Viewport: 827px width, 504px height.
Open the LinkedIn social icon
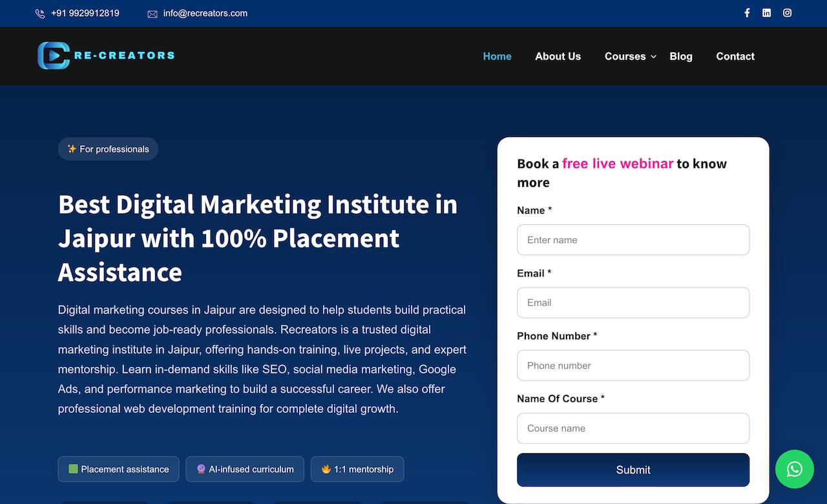[766, 13]
